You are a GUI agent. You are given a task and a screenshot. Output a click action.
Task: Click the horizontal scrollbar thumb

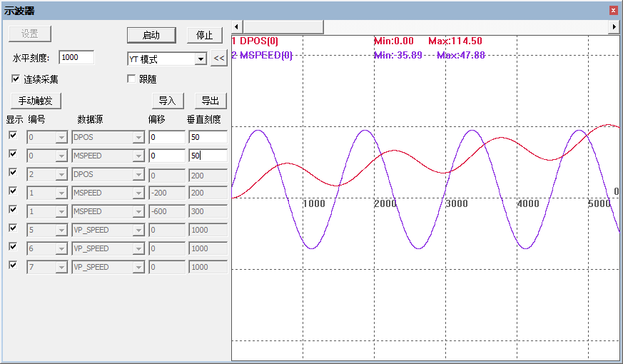click(x=283, y=27)
